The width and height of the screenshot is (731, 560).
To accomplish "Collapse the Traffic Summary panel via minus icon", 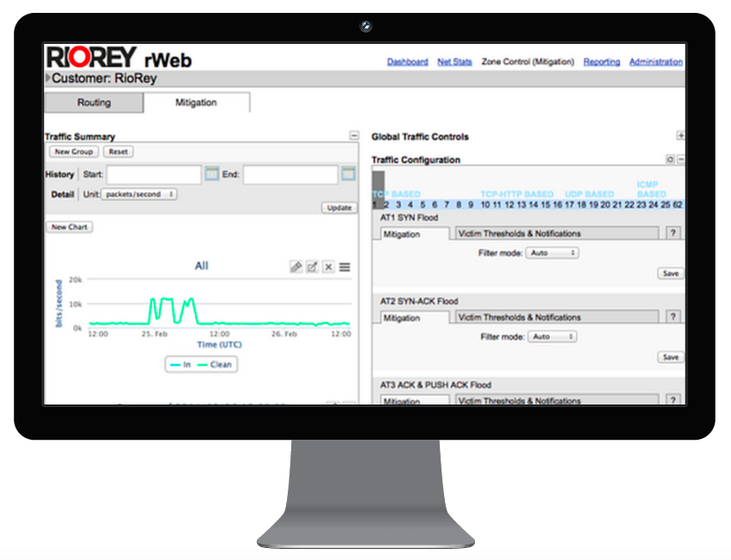I will [354, 136].
